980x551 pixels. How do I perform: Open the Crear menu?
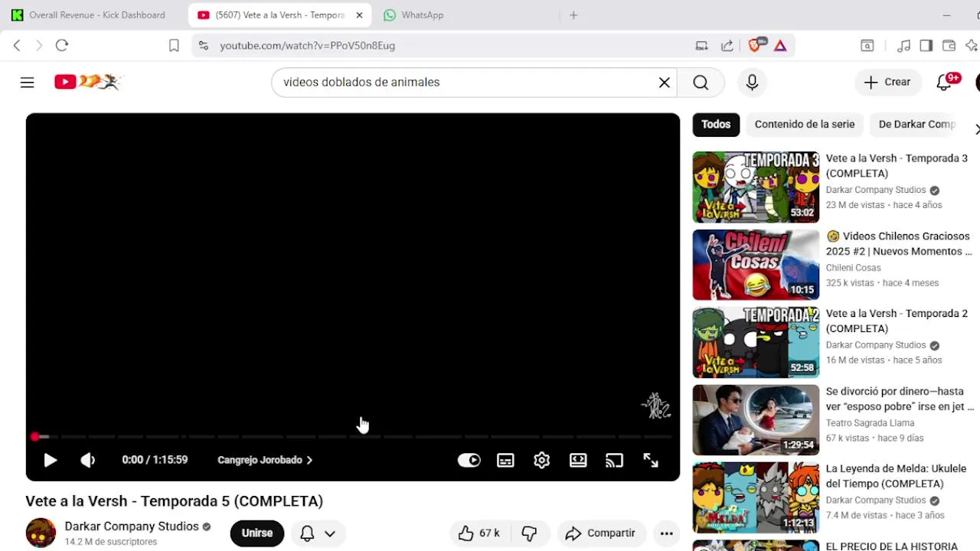tap(887, 82)
